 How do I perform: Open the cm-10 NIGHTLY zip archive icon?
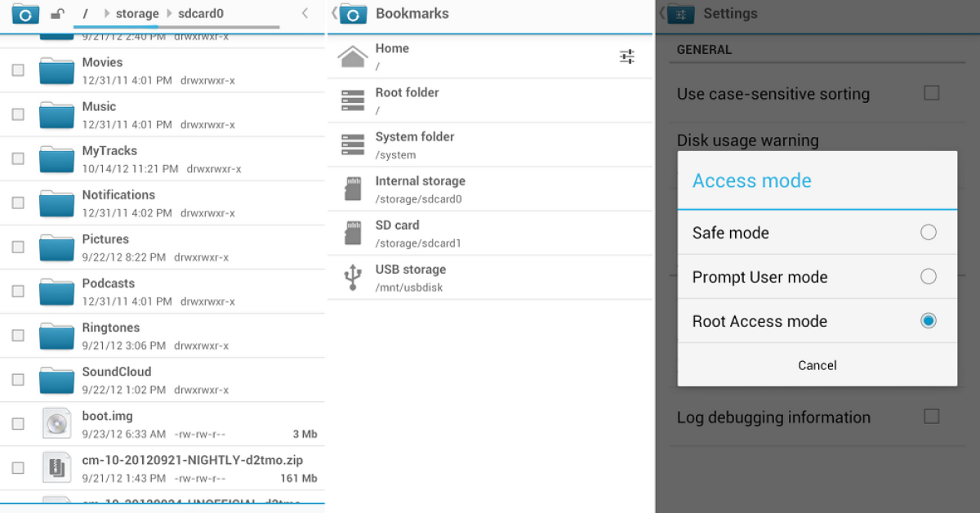tap(56, 468)
